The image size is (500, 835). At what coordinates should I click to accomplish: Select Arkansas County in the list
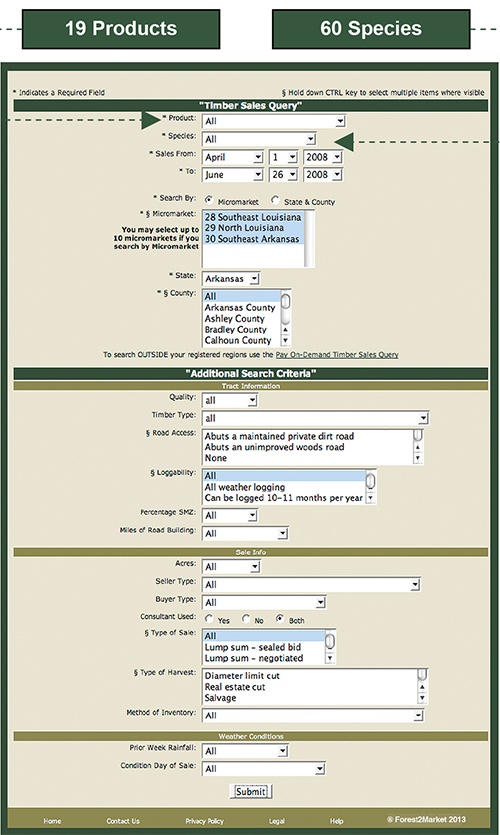tap(242, 308)
